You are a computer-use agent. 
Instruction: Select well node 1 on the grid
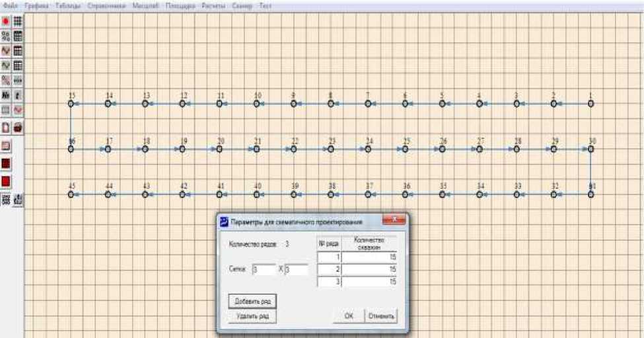coord(590,104)
